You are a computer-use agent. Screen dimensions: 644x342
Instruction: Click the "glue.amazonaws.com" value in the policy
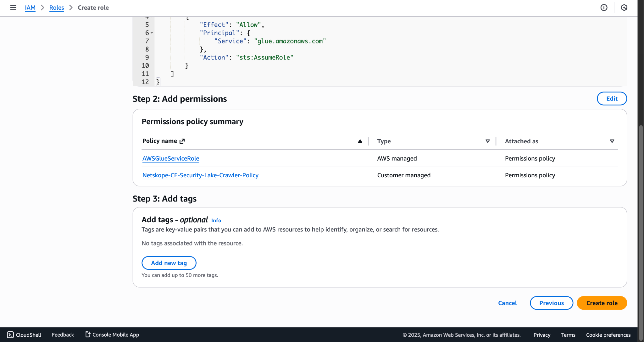tap(290, 41)
